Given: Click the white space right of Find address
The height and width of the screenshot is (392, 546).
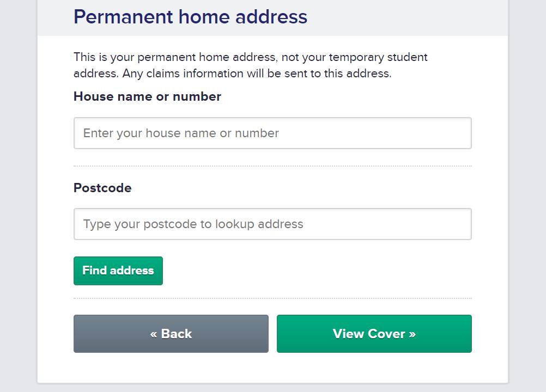Looking at the screenshot, I should (316, 271).
